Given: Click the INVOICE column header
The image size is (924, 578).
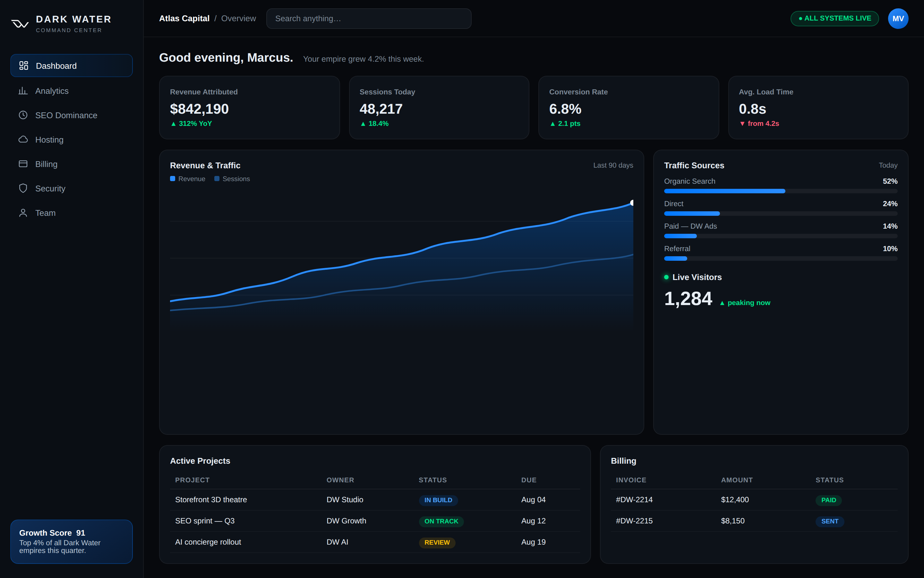Looking at the screenshot, I should [631, 480].
